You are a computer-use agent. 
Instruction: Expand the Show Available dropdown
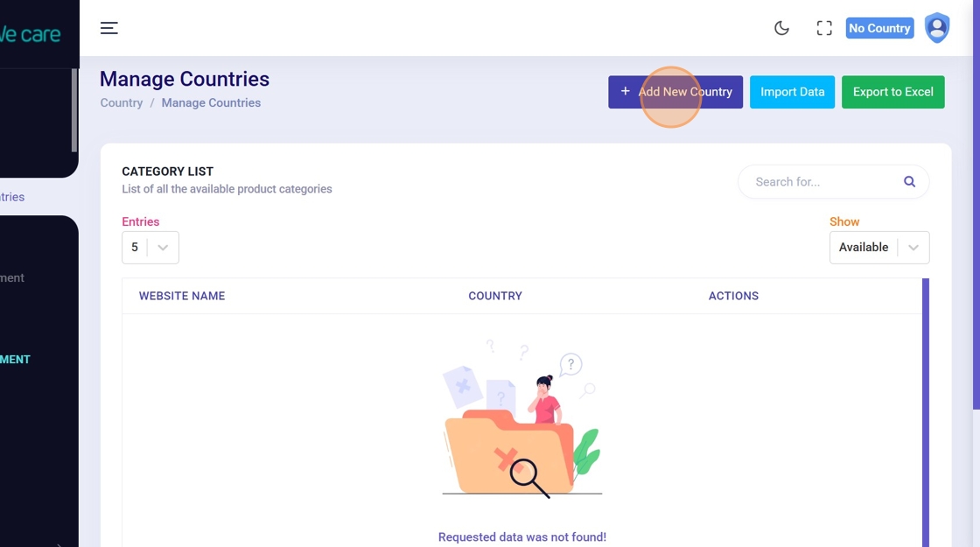[x=878, y=248]
